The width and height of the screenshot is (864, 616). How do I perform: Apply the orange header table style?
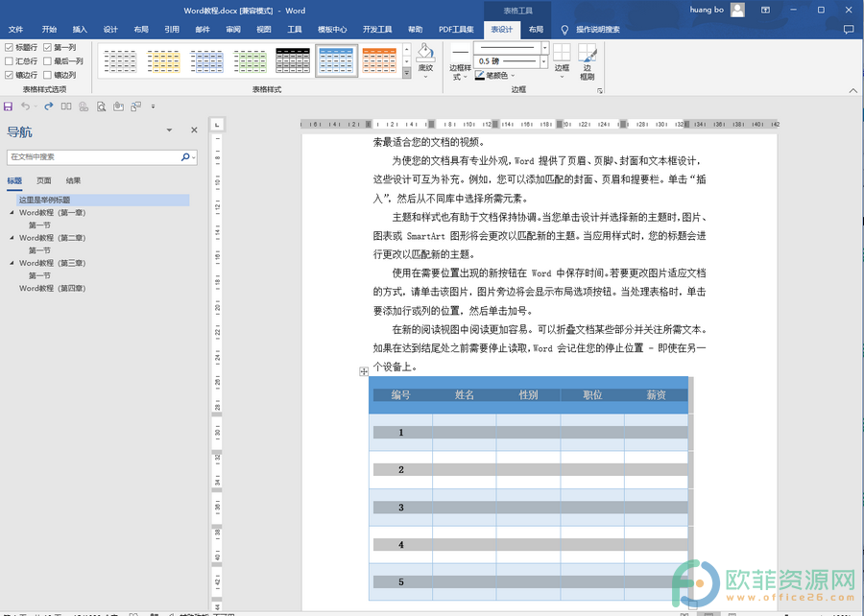379,60
